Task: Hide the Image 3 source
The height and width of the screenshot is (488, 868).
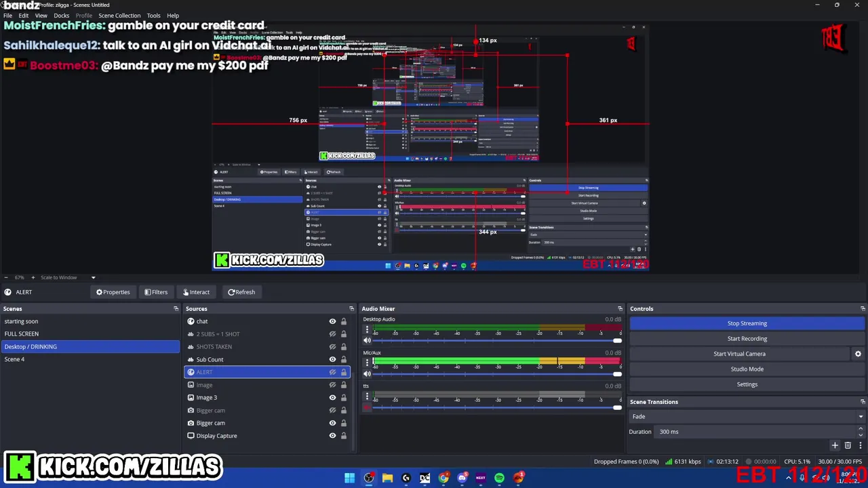Action: (x=332, y=398)
